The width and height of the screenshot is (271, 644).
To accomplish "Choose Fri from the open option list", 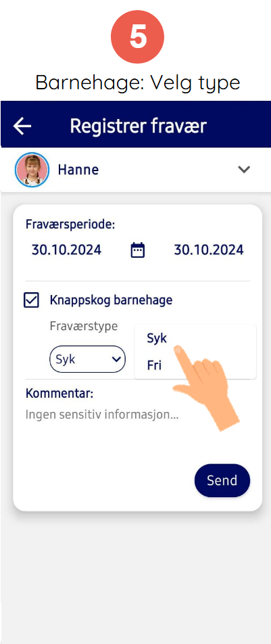I will coord(154,365).
